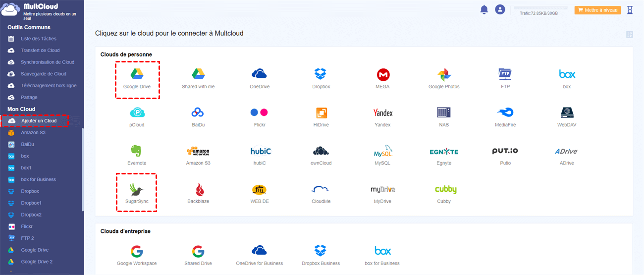This screenshot has height=275, width=644.
Task: Select the SugarSync cloud icon
Action: pyautogui.click(x=137, y=189)
